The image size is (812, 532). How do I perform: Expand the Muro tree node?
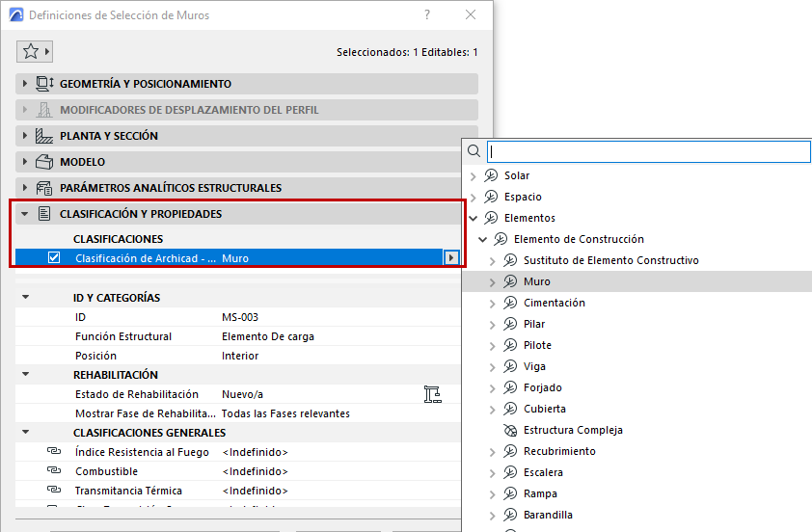(492, 282)
